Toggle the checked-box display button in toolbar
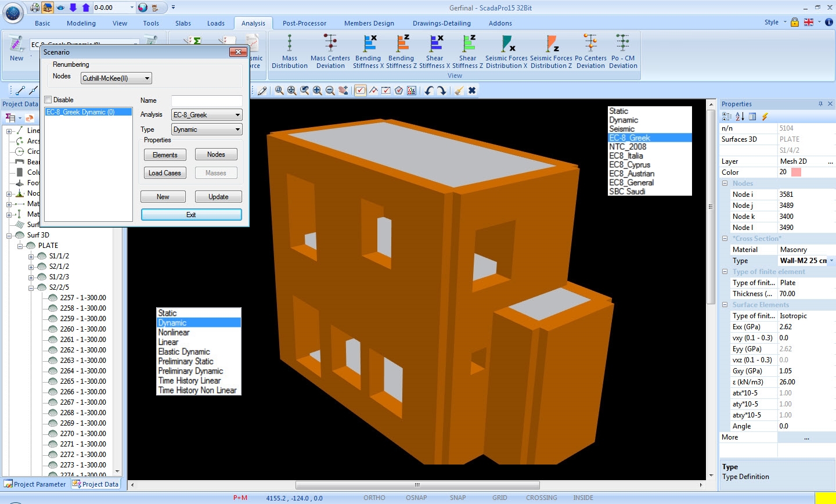Screen dimensions: 836x504 click(361, 91)
